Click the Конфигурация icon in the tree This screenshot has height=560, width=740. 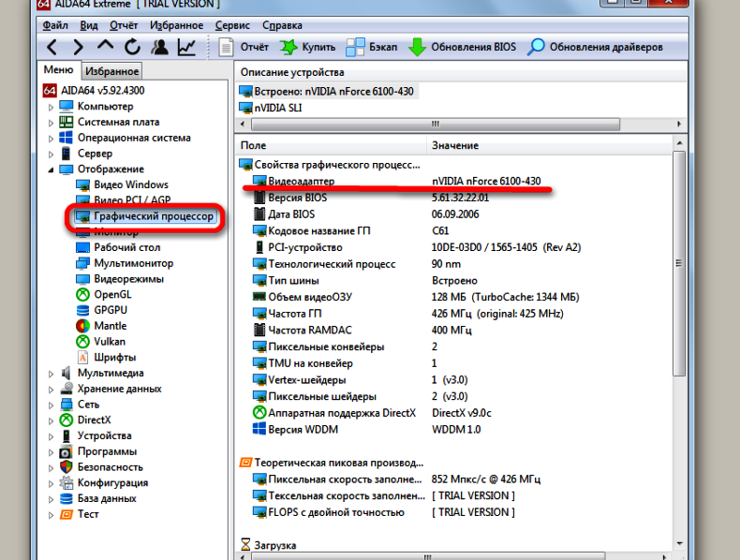pos(67,482)
